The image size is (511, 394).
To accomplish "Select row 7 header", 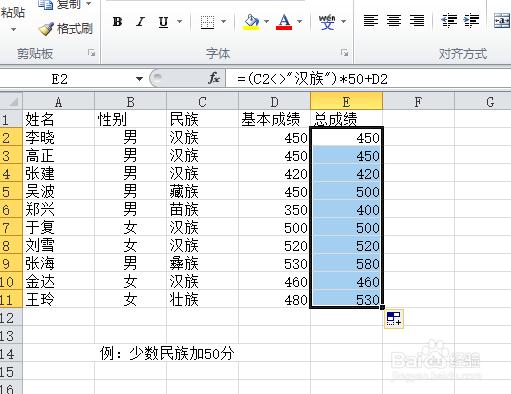I will [11, 227].
